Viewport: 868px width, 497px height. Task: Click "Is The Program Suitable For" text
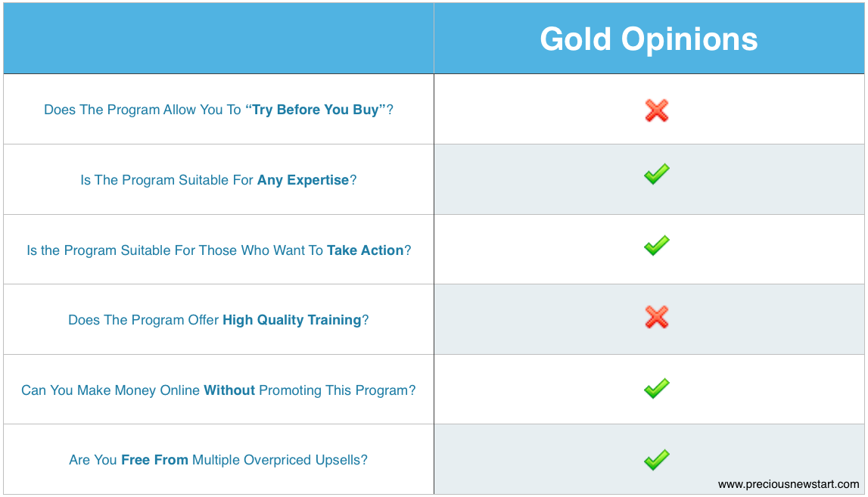coord(166,180)
